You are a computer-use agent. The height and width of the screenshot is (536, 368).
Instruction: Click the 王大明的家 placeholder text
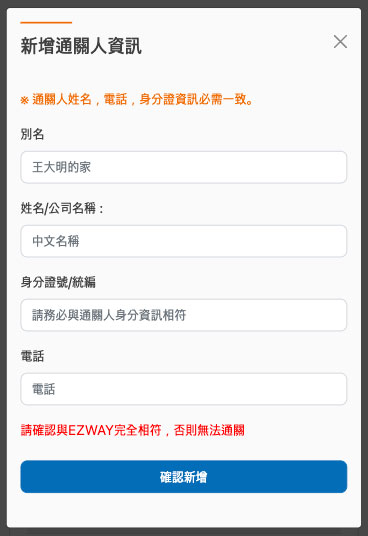(62, 167)
